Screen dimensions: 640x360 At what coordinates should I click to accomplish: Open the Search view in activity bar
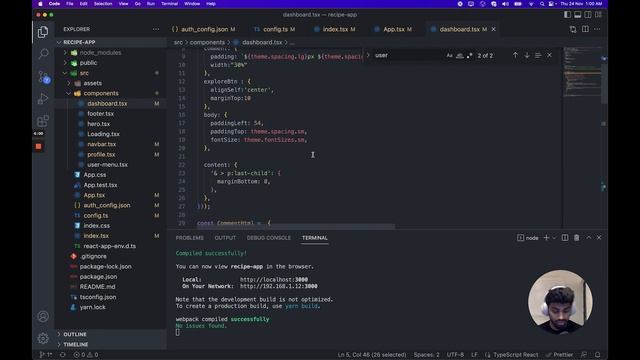tap(43, 54)
